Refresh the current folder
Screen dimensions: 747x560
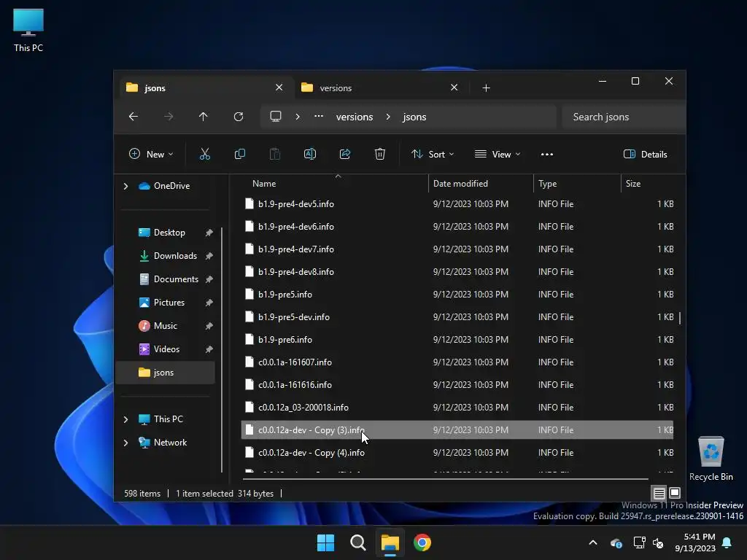239,117
